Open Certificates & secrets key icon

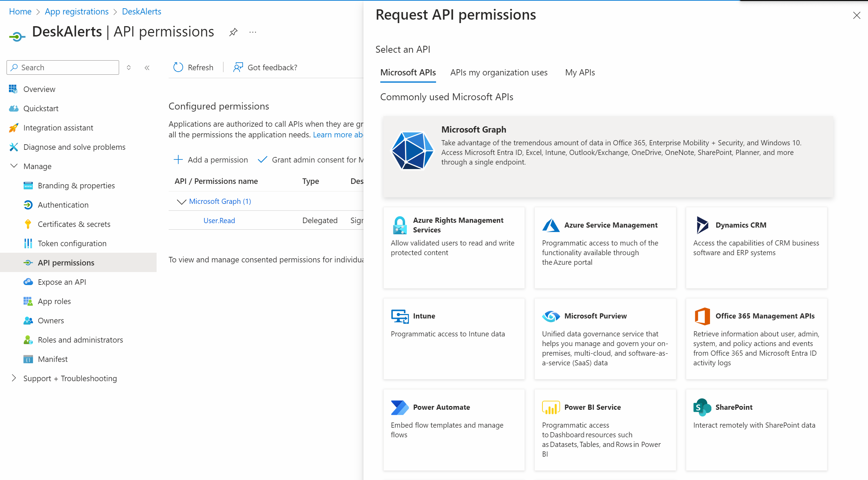(x=28, y=224)
